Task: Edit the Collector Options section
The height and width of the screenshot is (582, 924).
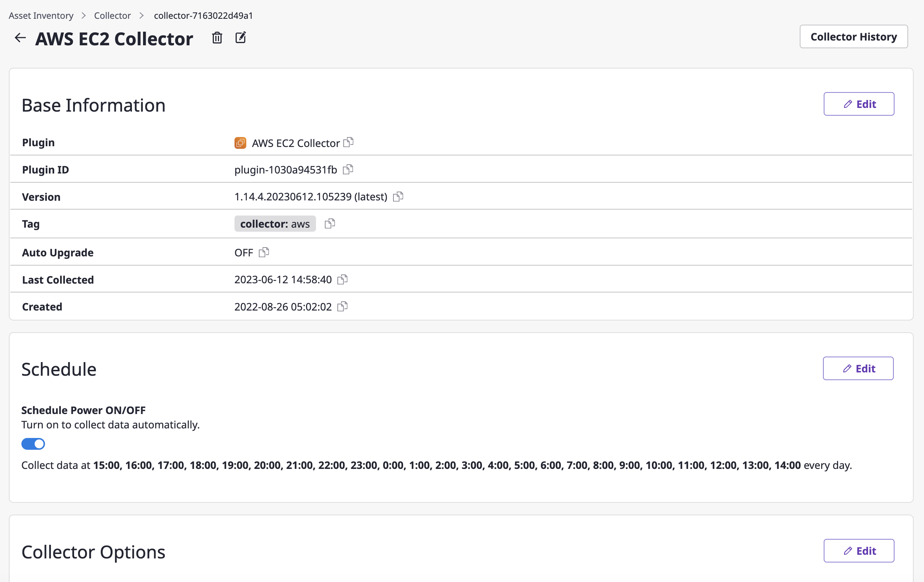Action: tap(858, 551)
